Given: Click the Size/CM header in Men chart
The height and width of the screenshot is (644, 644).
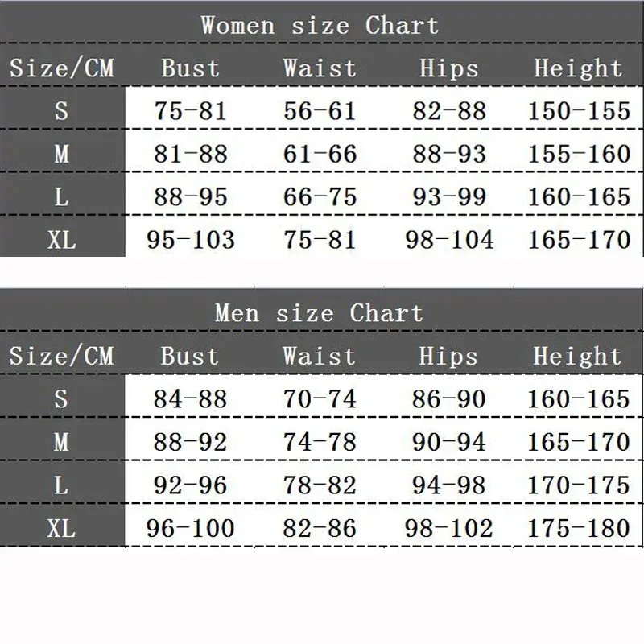Looking at the screenshot, I should click(x=62, y=356).
